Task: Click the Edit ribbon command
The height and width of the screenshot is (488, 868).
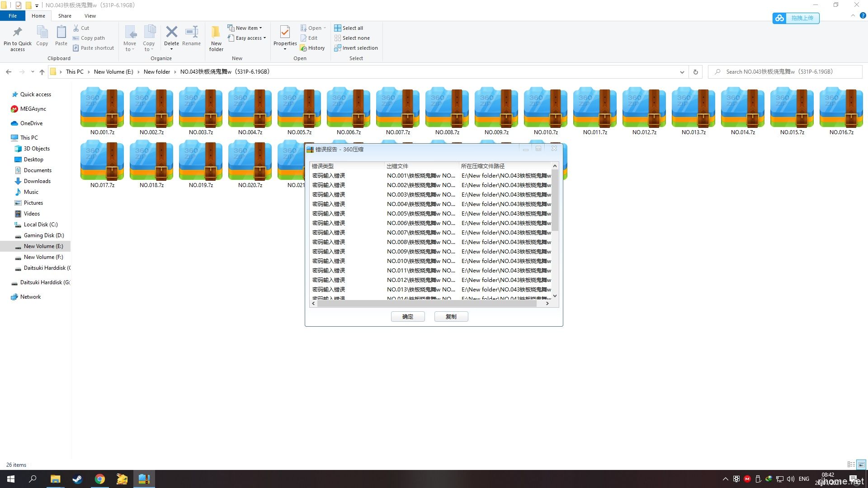Action: 309,38
